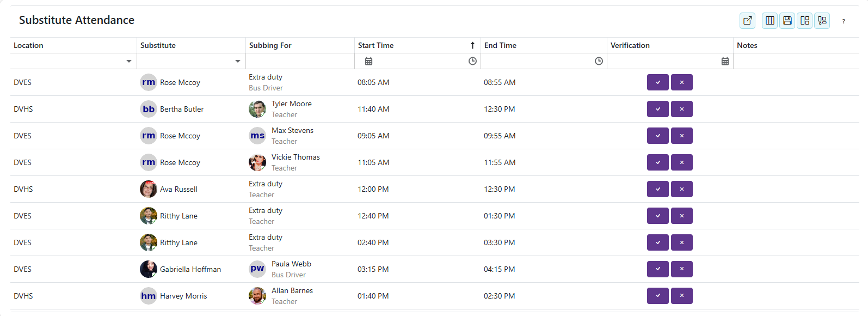Viewport: 868px width, 316px height.
Task: Click the save layout floppy icon
Action: pos(787,21)
